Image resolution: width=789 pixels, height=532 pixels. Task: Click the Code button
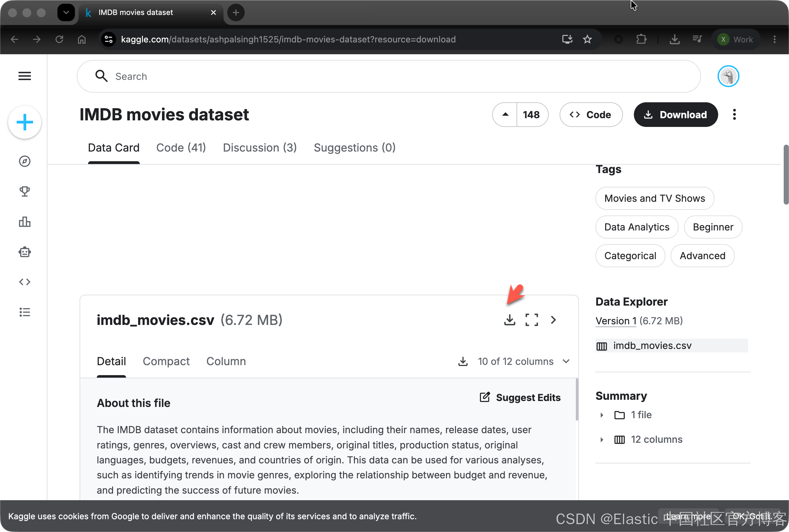(x=591, y=115)
